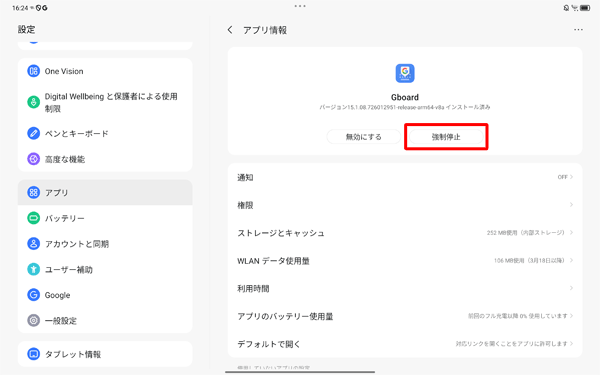Tap the タブレット情報 tablet icon
600x375 pixels.
[x=33, y=354]
